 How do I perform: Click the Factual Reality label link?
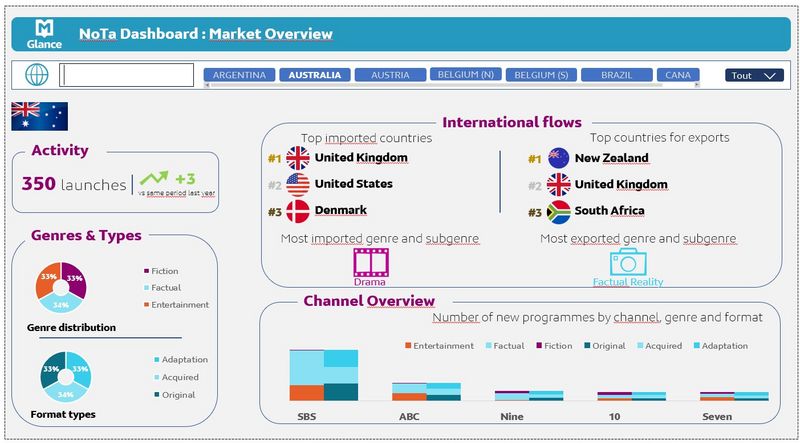pos(628,282)
